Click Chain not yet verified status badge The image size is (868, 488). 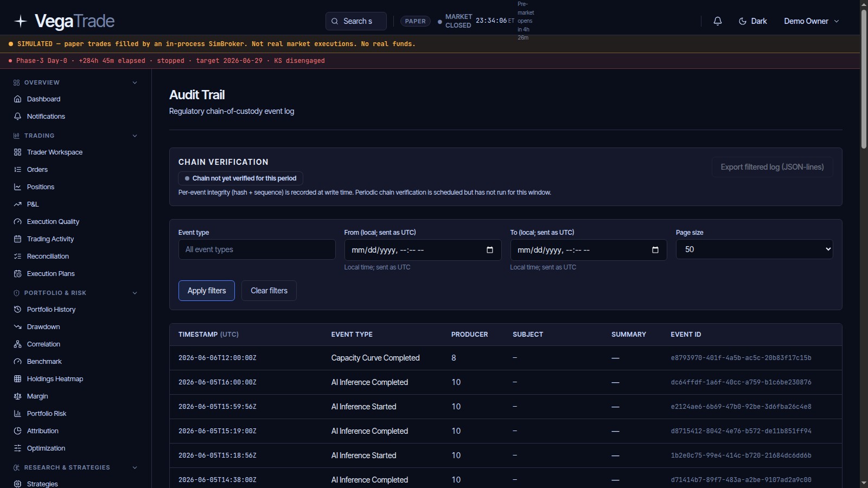(240, 178)
